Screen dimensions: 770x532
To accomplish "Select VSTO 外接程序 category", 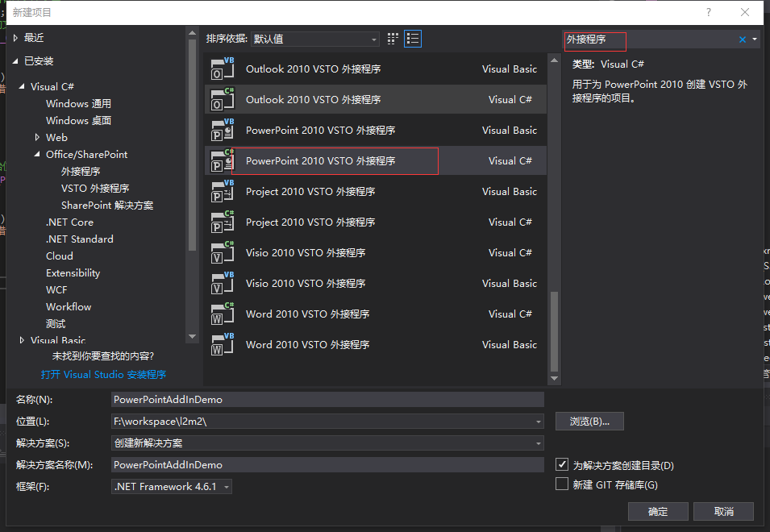I will pos(95,188).
